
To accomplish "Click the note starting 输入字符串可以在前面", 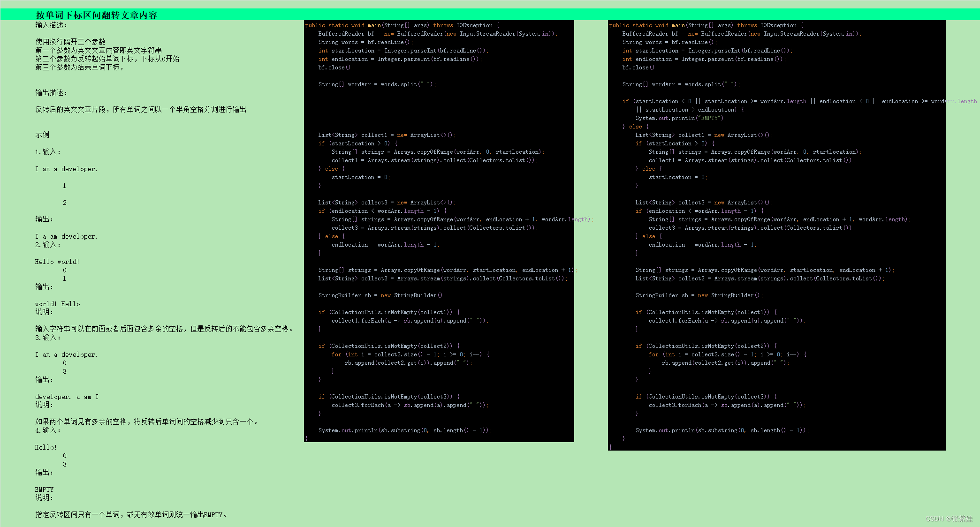I will 164,329.
